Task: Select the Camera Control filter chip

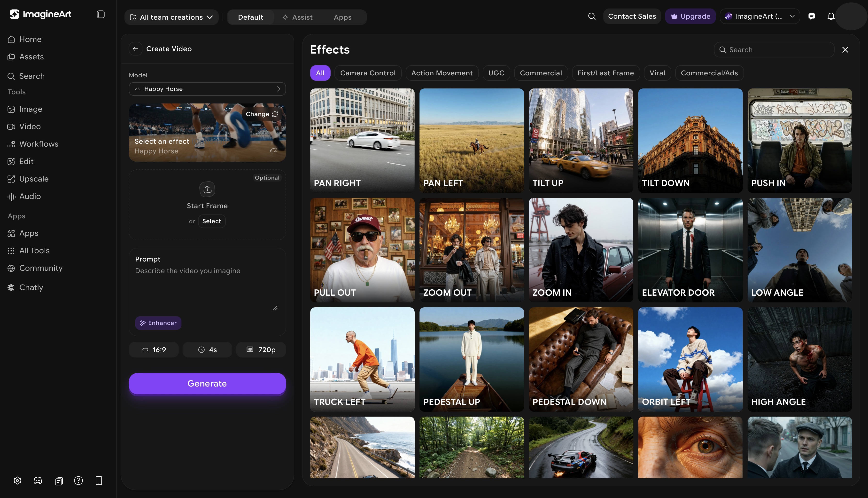Action: (368, 73)
